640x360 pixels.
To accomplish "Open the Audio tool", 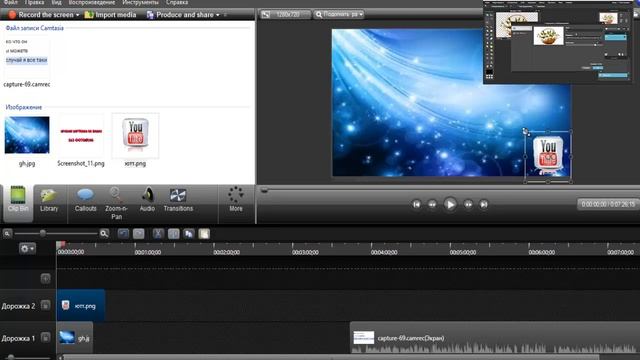I will point(147,200).
